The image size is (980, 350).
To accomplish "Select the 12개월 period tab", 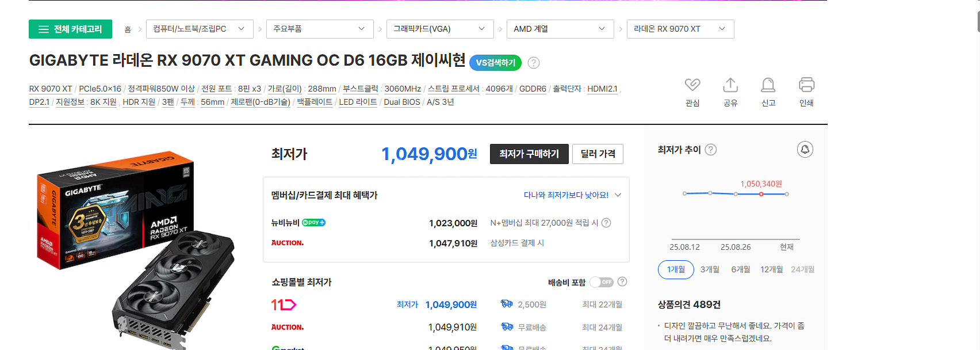I will point(772,269).
